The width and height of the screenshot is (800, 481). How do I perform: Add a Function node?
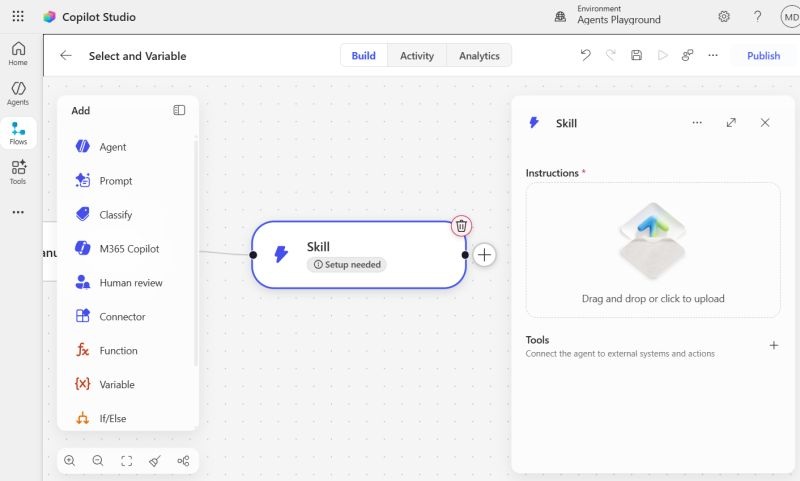click(118, 350)
